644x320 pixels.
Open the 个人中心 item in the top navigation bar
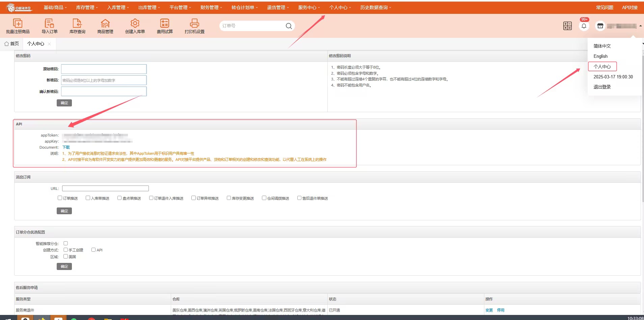pos(340,7)
